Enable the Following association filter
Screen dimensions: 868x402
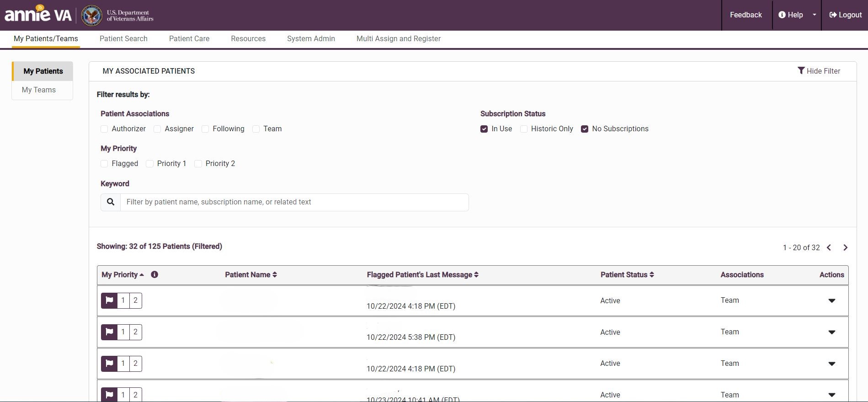tap(205, 129)
